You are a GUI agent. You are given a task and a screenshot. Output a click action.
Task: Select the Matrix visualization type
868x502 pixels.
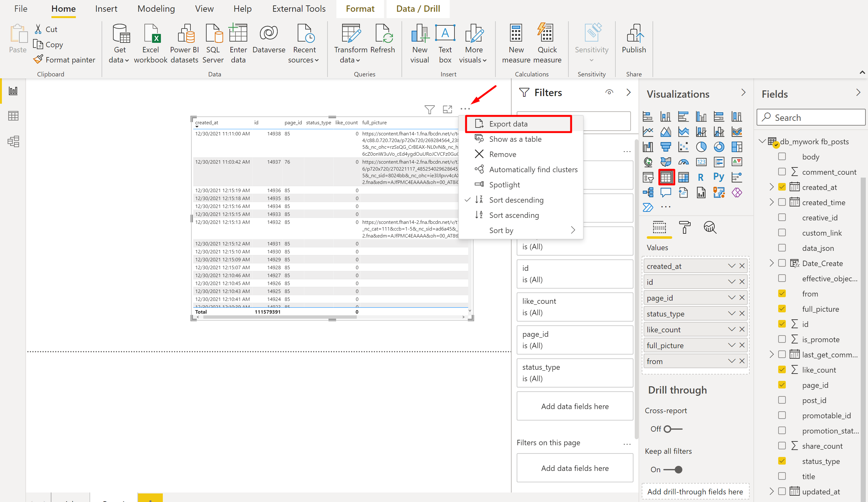click(683, 177)
